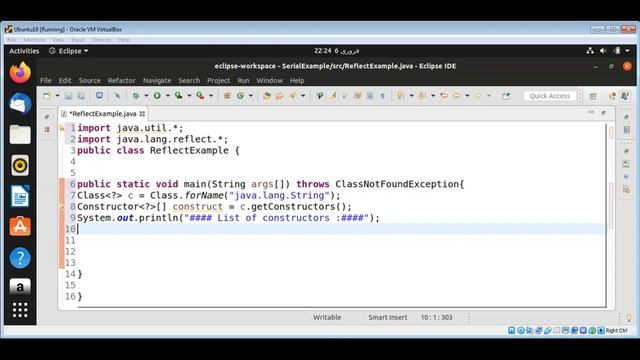Click the Open Type folder icon
640x360 pixels.
267,96
